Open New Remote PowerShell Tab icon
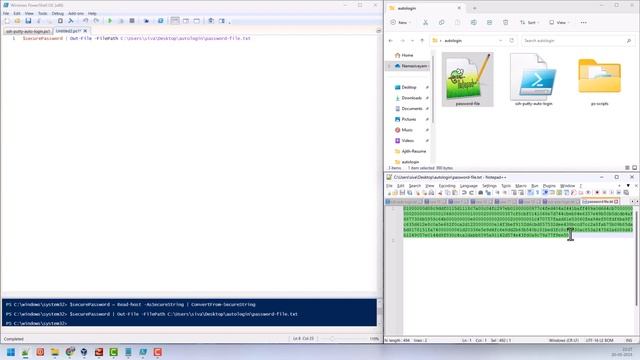Viewport: 640px width, 360px height. pos(146,21)
